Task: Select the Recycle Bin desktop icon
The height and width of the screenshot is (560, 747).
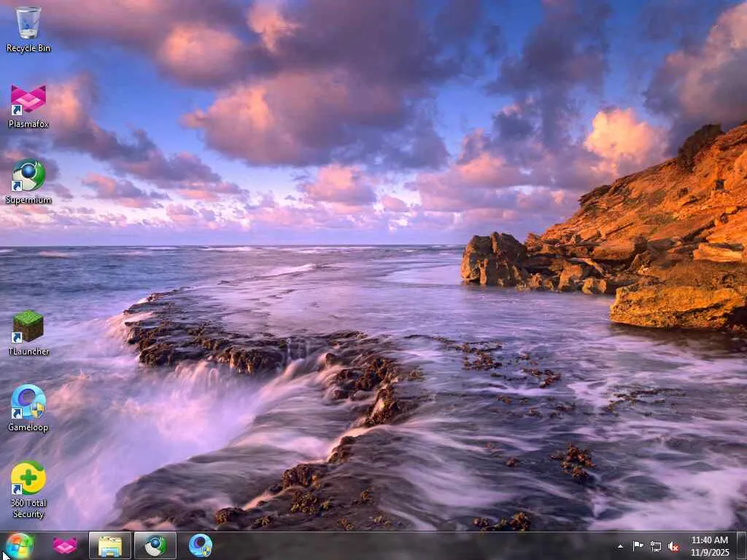Action: coord(28,28)
